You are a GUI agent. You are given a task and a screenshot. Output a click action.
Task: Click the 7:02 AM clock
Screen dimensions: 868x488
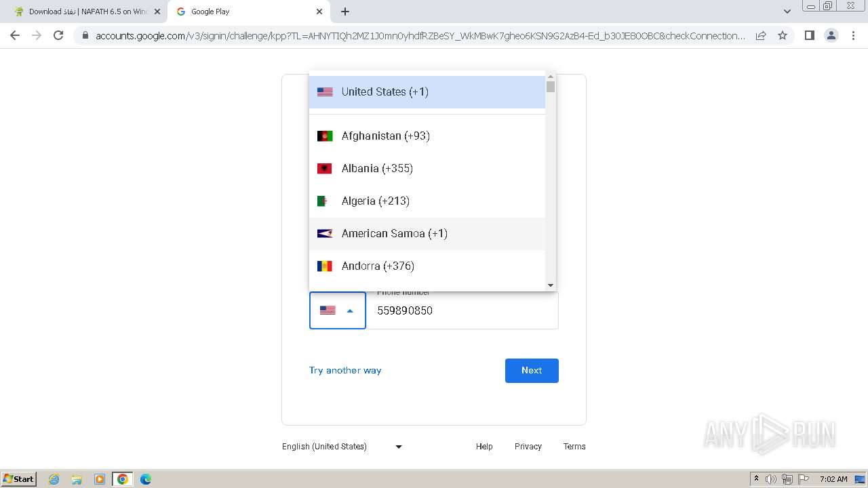pyautogui.click(x=833, y=479)
